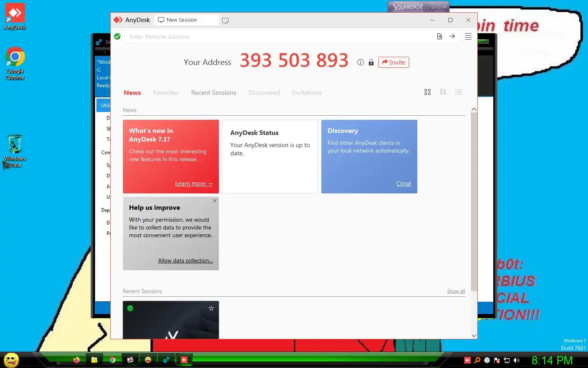The image size is (588, 368).
Task: Click the Action Center flag tray icon
Action: pos(497,360)
